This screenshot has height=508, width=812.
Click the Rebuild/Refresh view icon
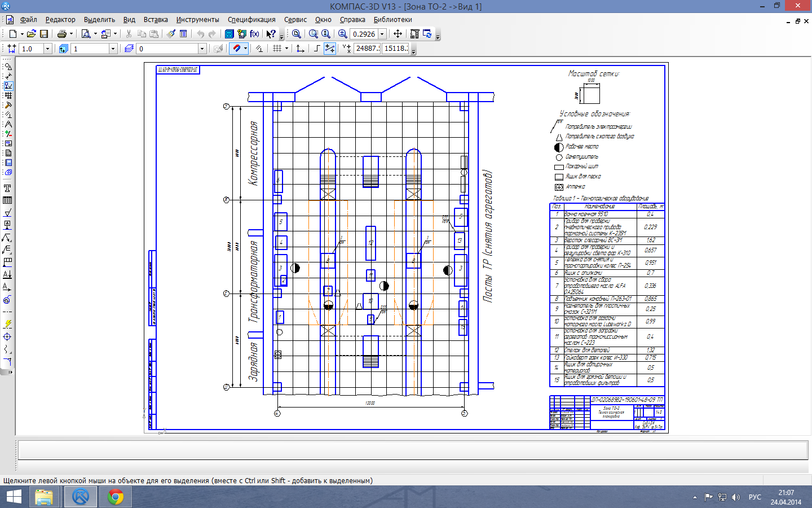(427, 34)
